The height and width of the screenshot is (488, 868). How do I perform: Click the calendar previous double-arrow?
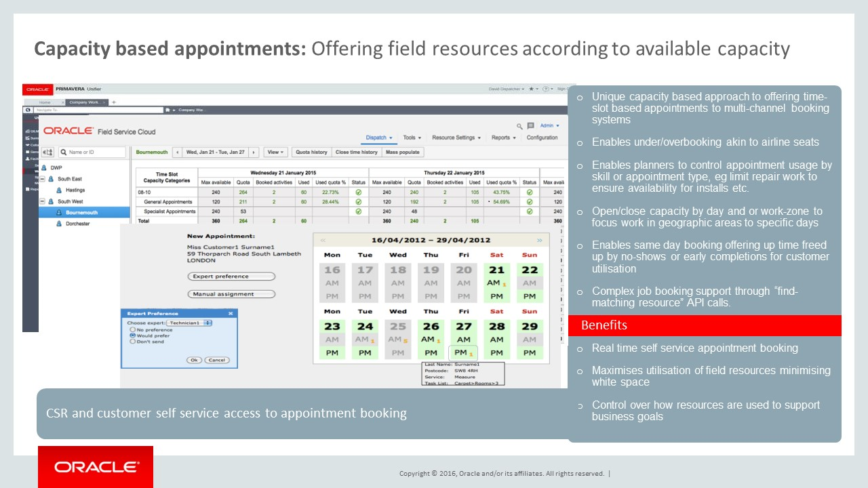coord(323,240)
